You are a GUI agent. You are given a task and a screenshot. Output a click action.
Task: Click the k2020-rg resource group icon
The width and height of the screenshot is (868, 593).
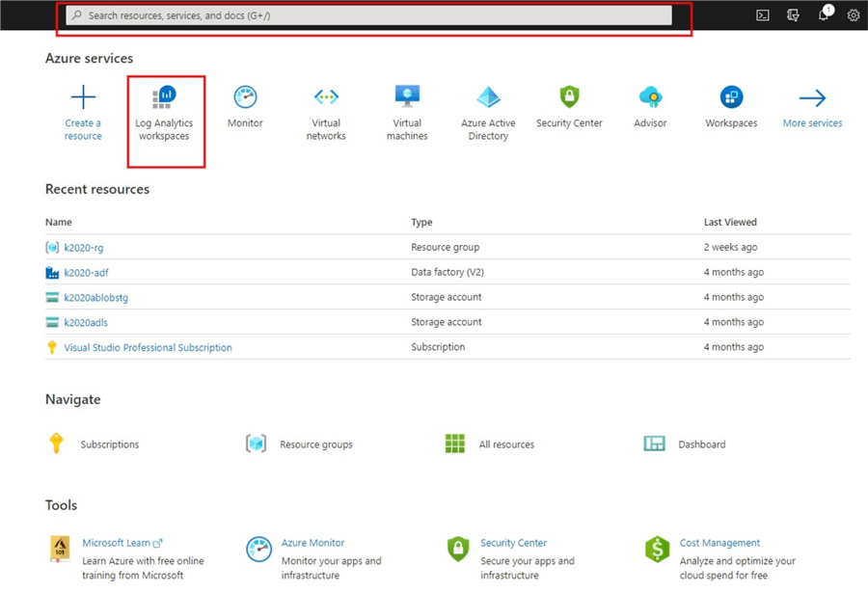tap(52, 248)
